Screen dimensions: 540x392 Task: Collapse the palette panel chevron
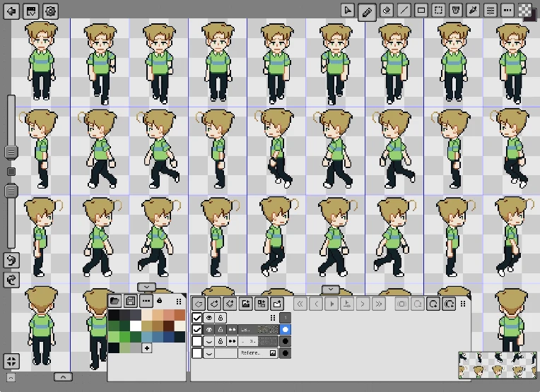click(147, 287)
